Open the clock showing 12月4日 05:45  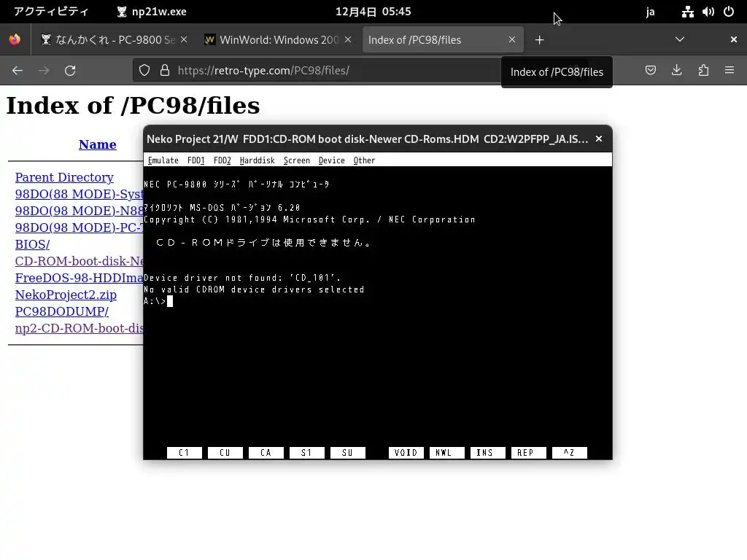[373, 12]
